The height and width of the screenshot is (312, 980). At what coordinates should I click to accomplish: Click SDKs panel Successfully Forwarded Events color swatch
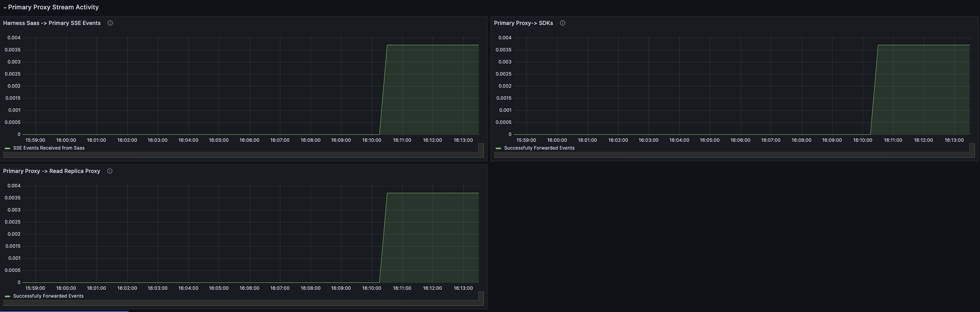(498, 148)
